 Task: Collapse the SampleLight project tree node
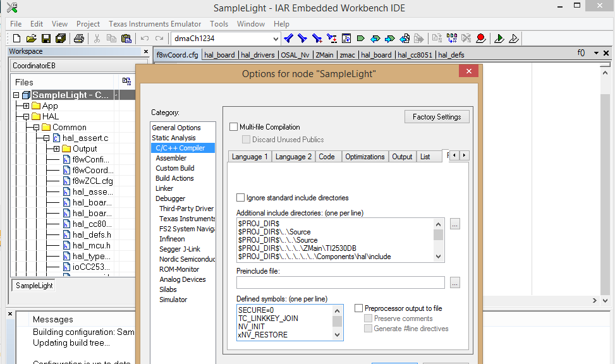[16, 95]
